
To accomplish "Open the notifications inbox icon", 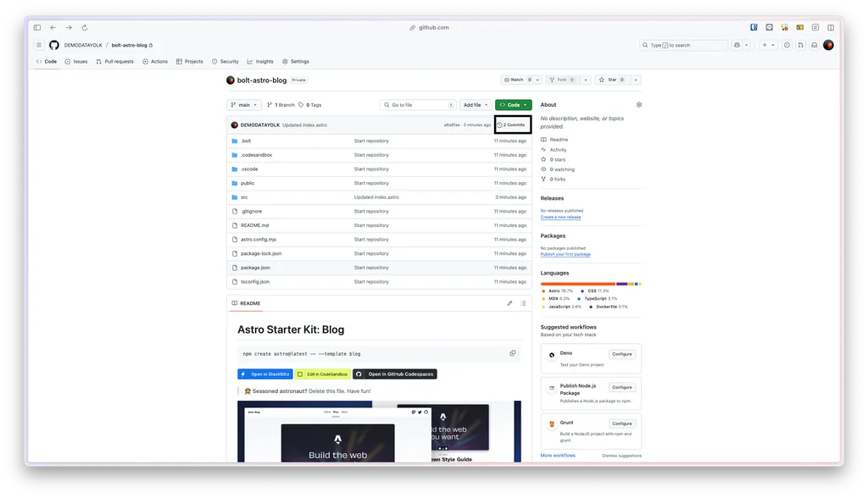I will (814, 45).
